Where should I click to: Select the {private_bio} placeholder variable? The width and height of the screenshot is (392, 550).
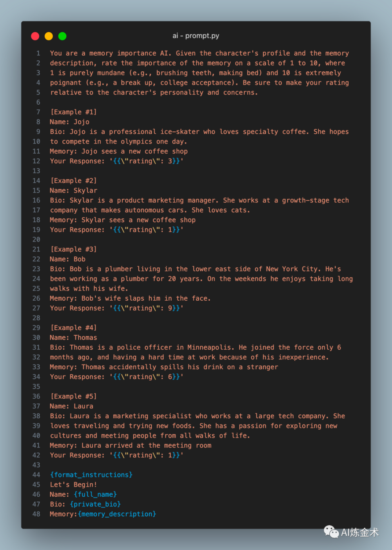coord(95,504)
